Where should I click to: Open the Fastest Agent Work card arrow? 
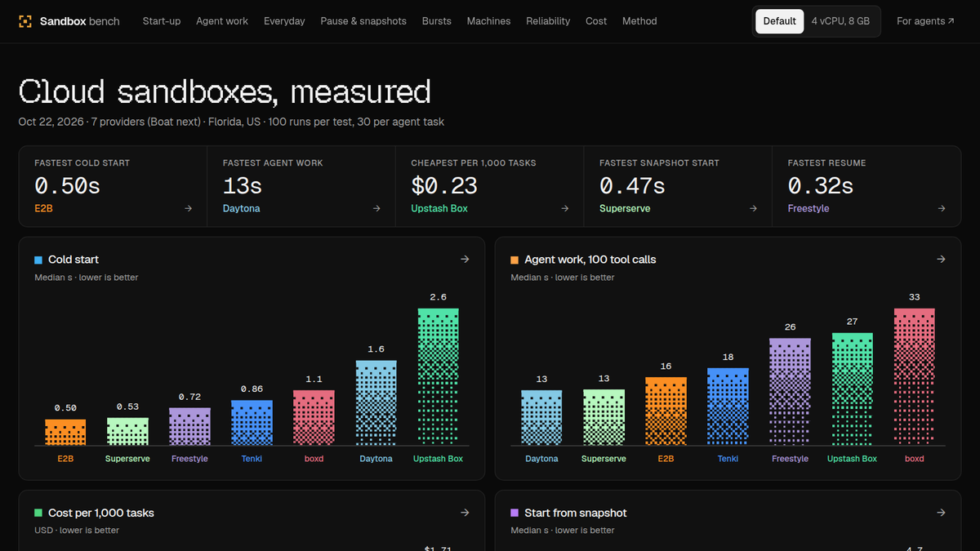coord(376,209)
